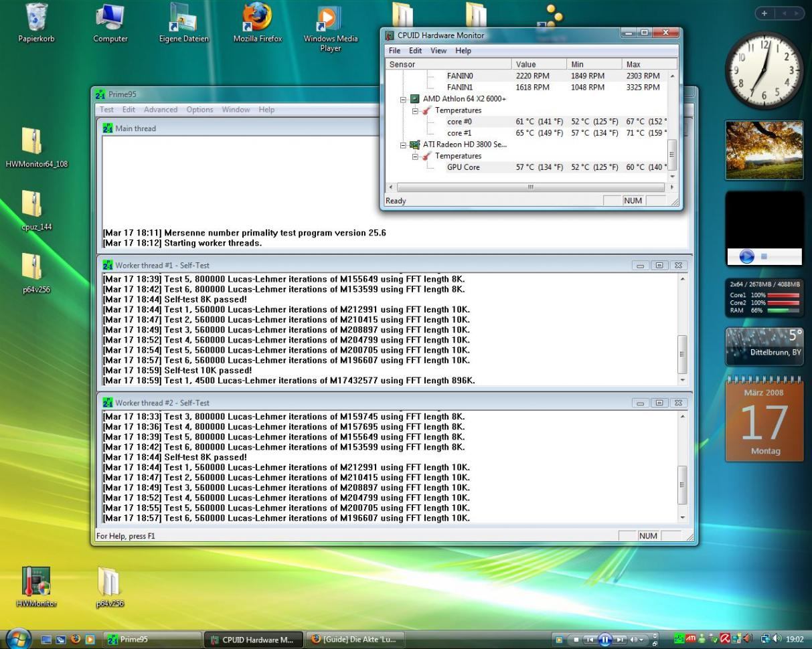Image resolution: width=812 pixels, height=649 pixels.
Task: Collapse Temperatures under ATI Radeon
Action: point(415,156)
